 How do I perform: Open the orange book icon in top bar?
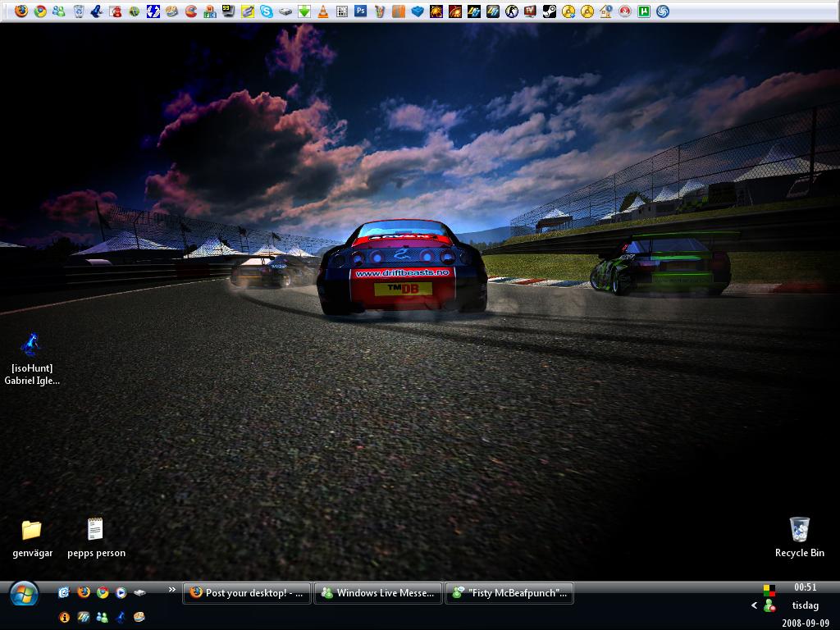pos(399,11)
